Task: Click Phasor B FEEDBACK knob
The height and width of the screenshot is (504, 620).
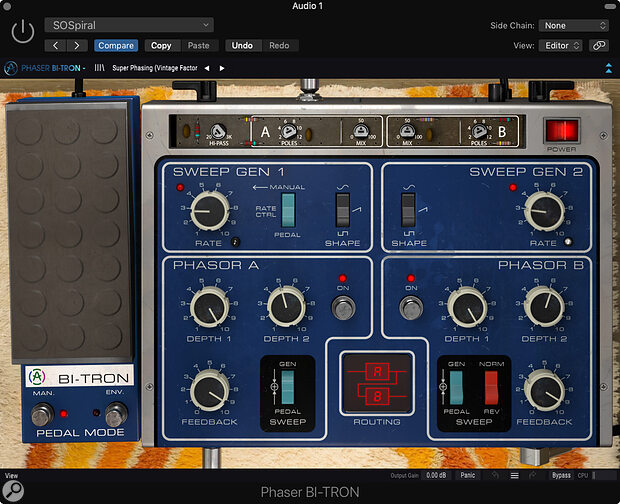Action: [544, 389]
